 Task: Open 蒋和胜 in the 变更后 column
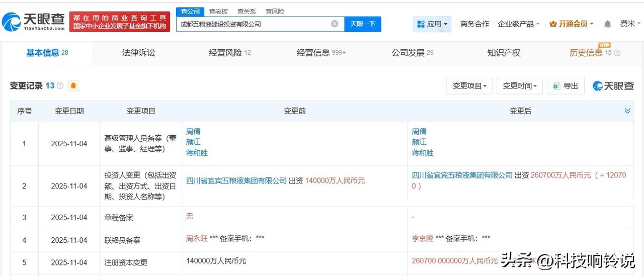click(423, 153)
